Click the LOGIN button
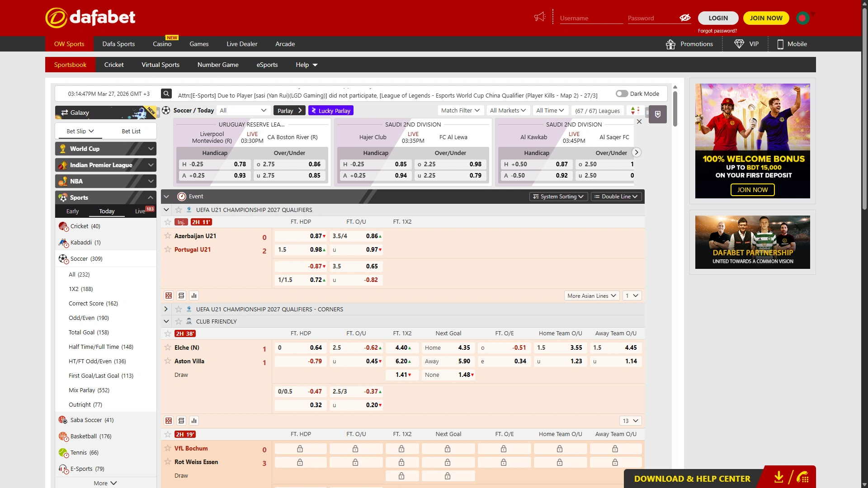 coord(718,18)
